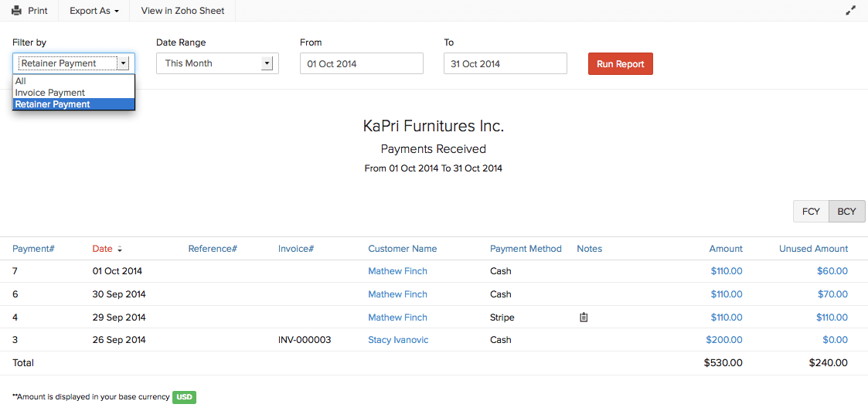Choose Invoice Payment filter option
The image size is (868, 411).
(50, 93)
